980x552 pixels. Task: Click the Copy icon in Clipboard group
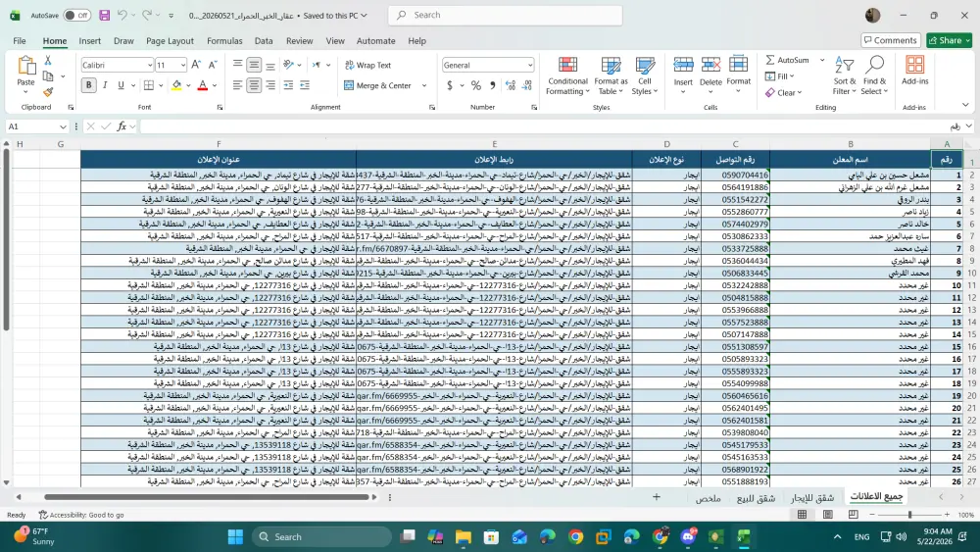coord(48,76)
